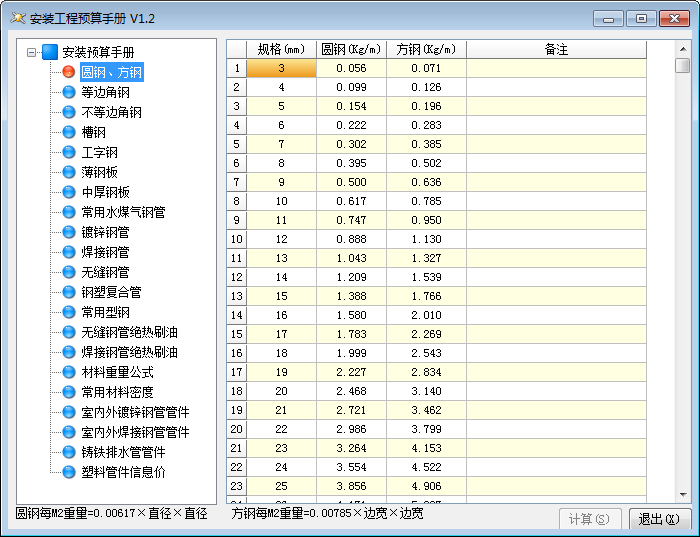The height and width of the screenshot is (537, 700).
Task: Select row 10 header in the table
Action: 237,239
